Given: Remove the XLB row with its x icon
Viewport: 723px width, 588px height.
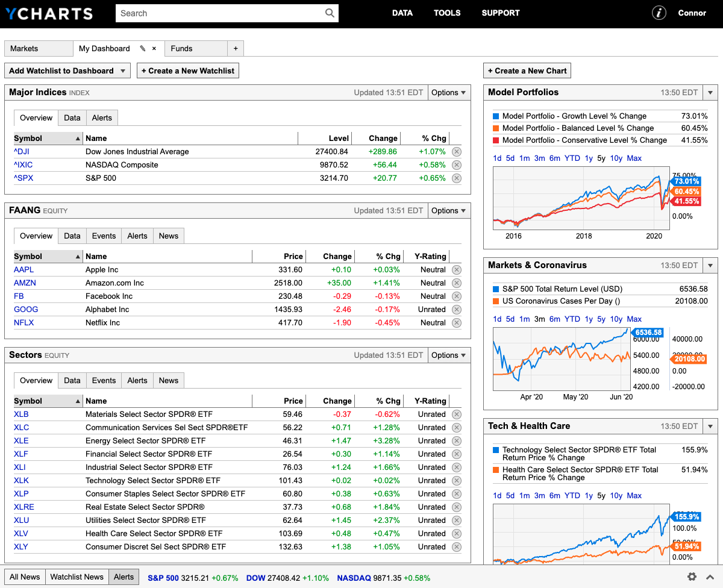Looking at the screenshot, I should click(457, 414).
